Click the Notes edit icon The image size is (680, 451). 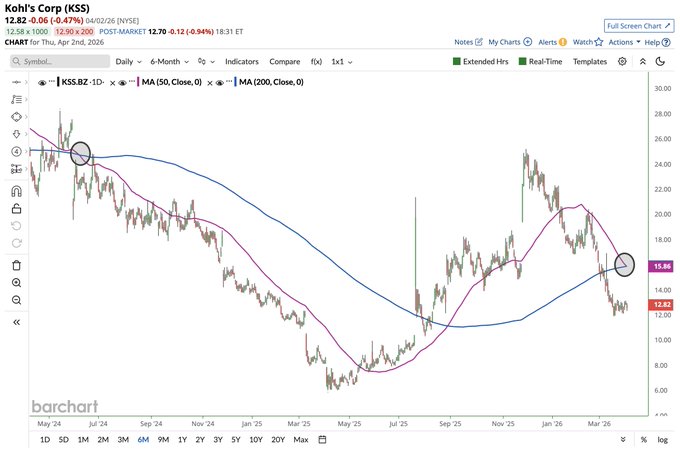(479, 42)
